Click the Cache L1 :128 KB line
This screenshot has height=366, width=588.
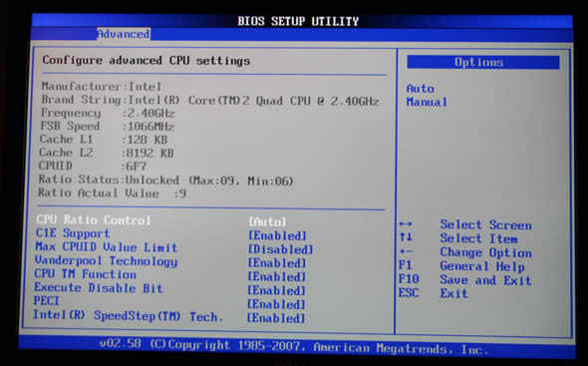pos(104,140)
